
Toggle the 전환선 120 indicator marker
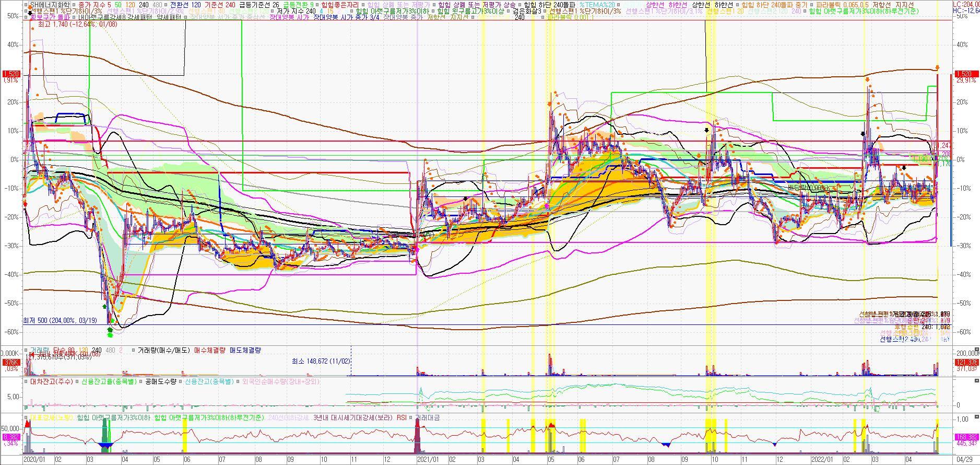tap(167, 4)
